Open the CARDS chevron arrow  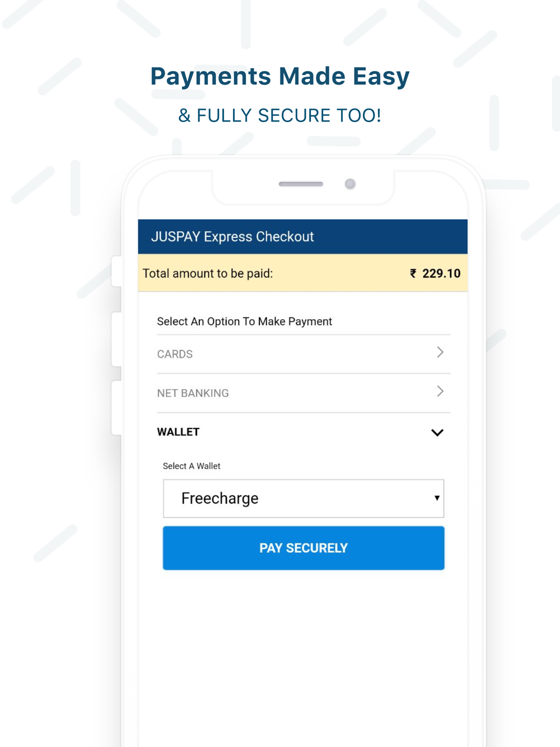440,352
